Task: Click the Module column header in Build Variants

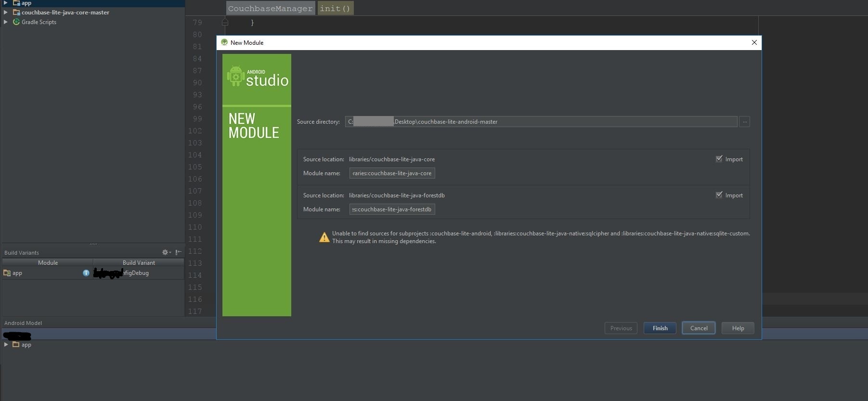Action: click(x=48, y=263)
